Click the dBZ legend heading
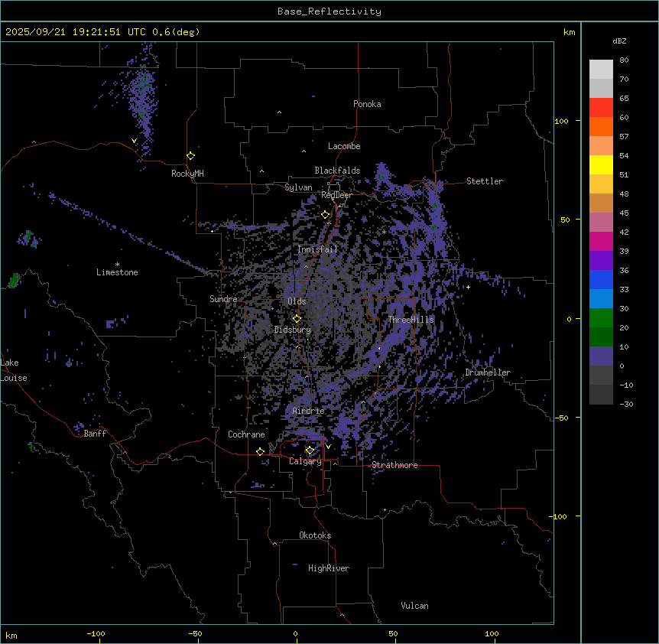Viewport: 659px width, 644px height. coord(620,41)
